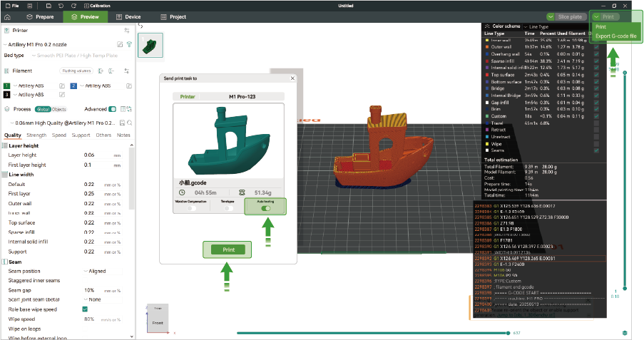644x340 pixels.
Task: Edit filament 2 Artillery ABS preset
Action: point(129,86)
